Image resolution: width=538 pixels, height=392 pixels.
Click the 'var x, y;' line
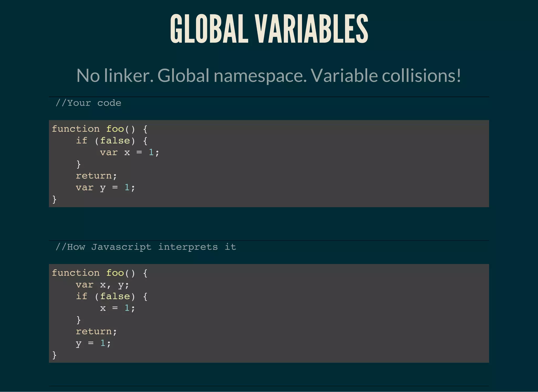102,285
